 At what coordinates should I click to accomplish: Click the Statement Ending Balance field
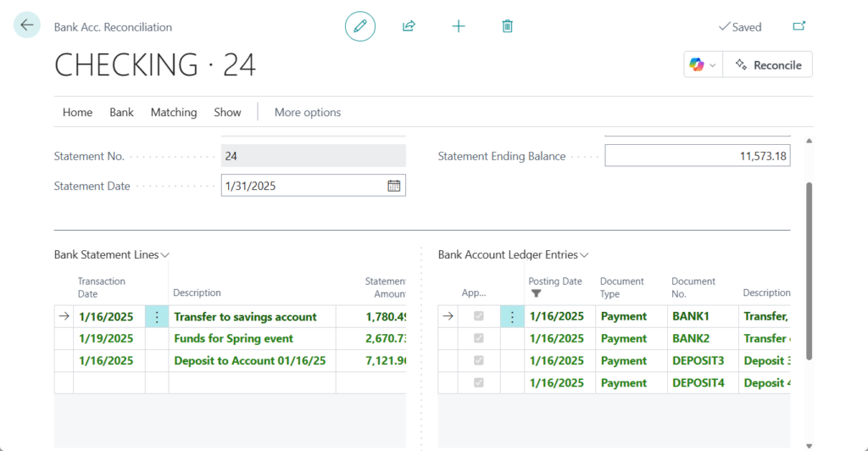tap(697, 156)
